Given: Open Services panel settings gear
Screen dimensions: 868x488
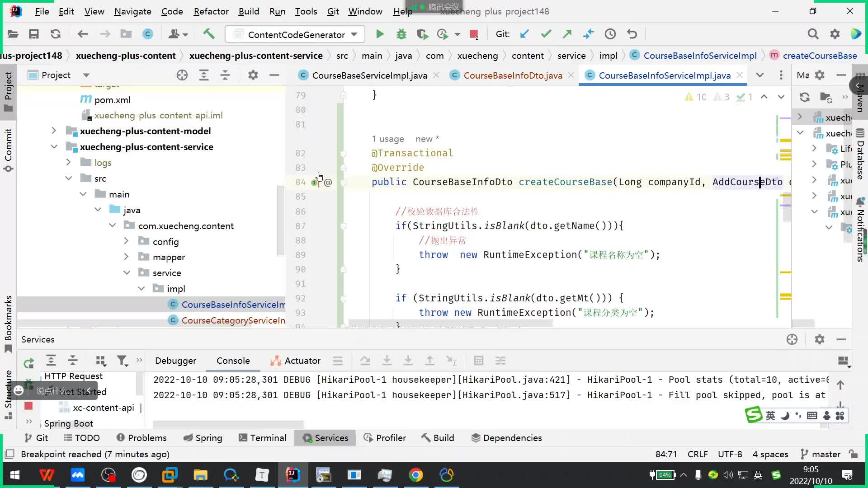Looking at the screenshot, I should 819,339.
